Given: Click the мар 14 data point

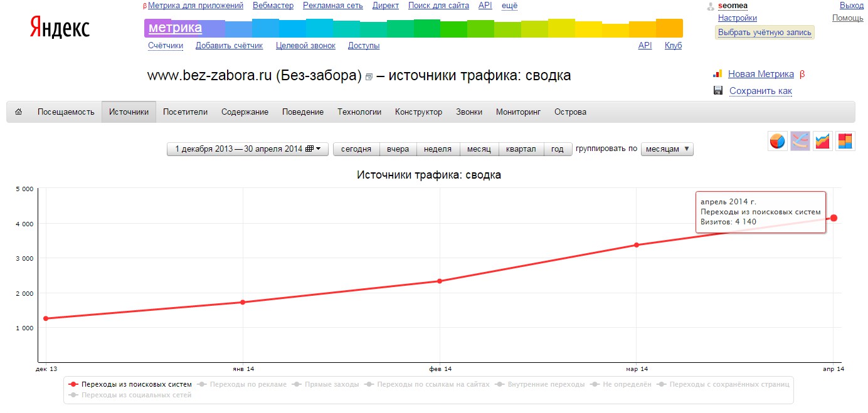Looking at the screenshot, I should pyautogui.click(x=637, y=245).
